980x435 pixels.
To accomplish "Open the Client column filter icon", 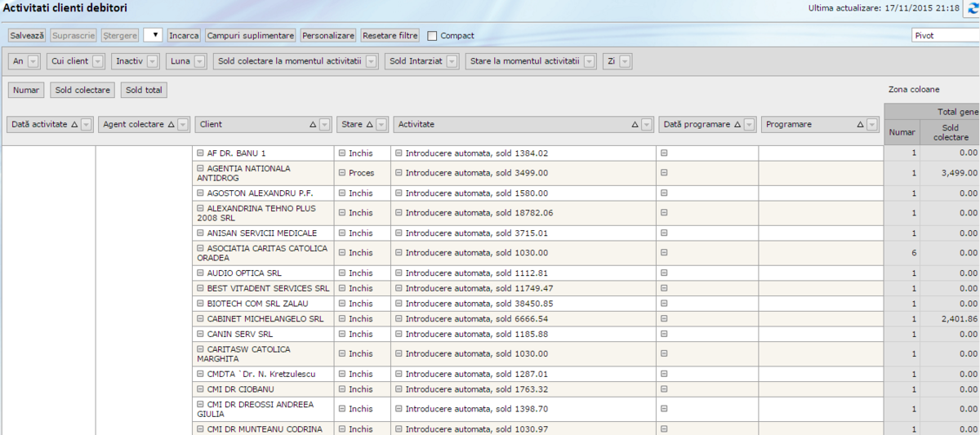I will pyautogui.click(x=324, y=125).
